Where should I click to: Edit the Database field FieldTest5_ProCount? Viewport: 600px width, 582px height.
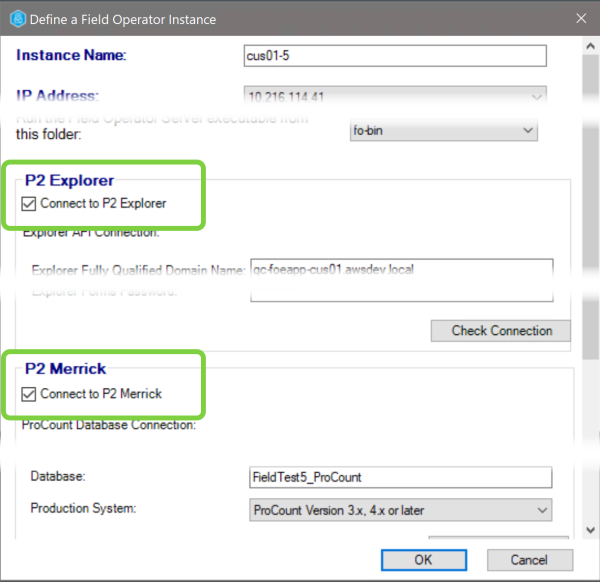[x=400, y=477]
